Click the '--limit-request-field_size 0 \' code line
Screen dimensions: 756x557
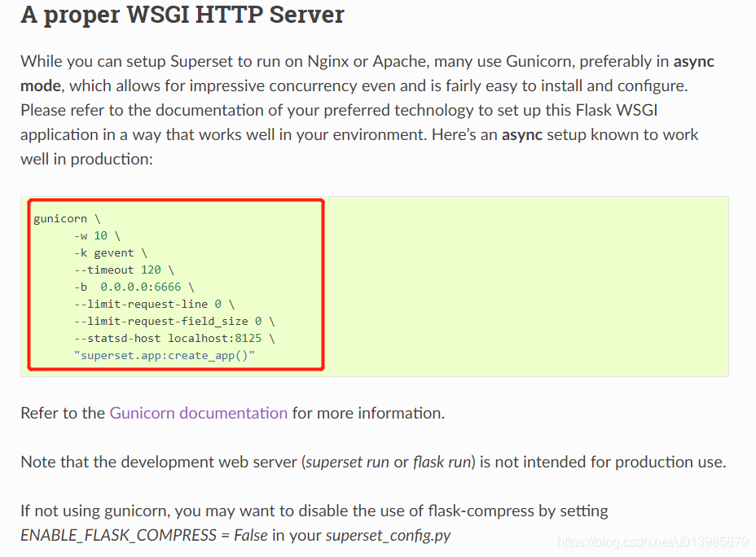click(x=174, y=322)
